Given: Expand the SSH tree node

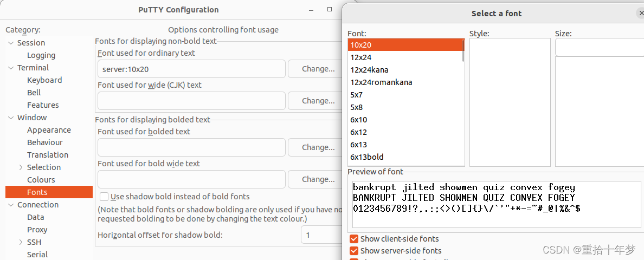Looking at the screenshot, I should 21,242.
